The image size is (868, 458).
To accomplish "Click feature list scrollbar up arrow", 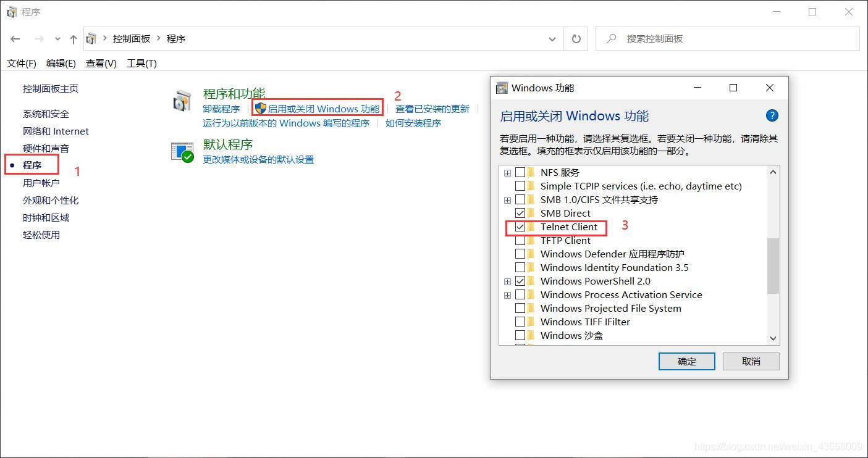I will click(x=773, y=172).
